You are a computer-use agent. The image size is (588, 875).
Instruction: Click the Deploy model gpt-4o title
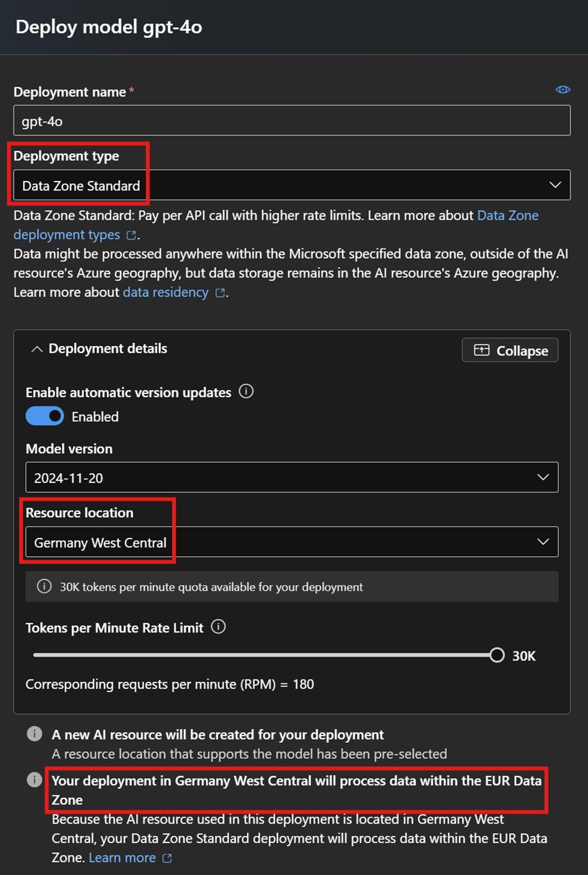pos(109,27)
